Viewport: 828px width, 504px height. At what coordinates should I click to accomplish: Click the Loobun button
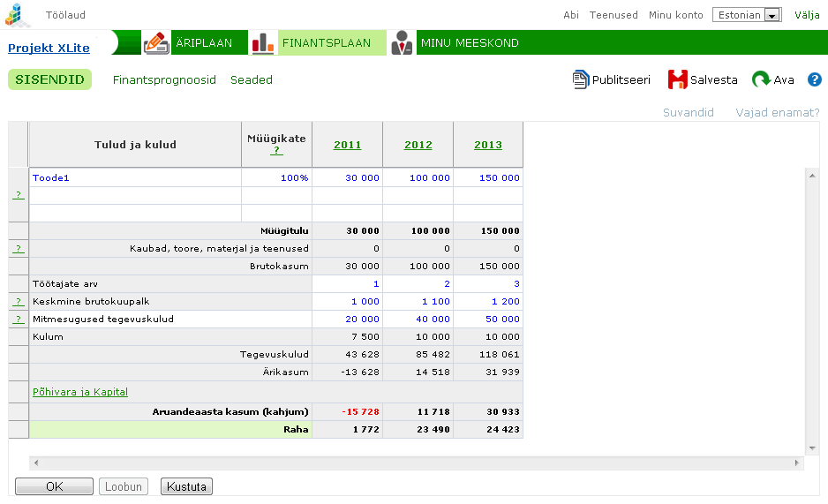pos(124,486)
